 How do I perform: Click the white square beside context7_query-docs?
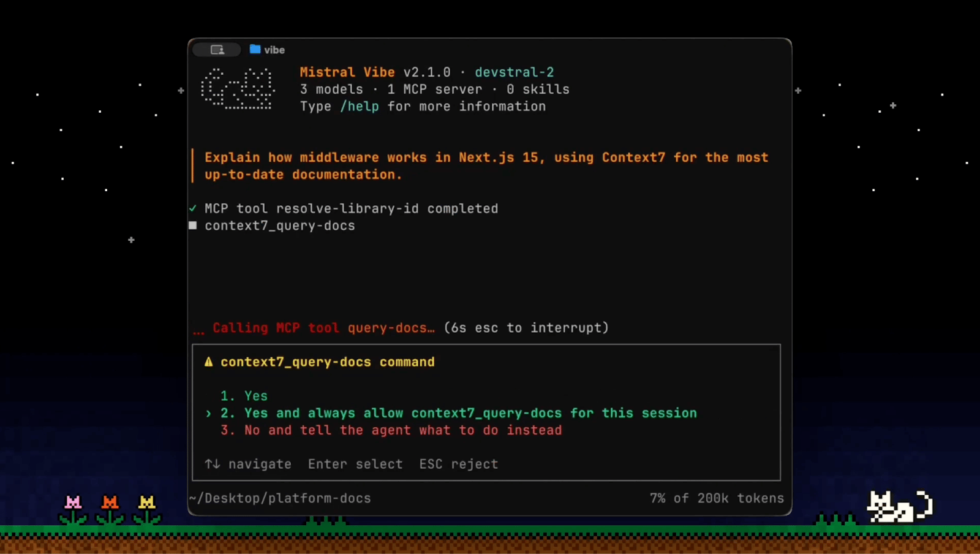pyautogui.click(x=193, y=226)
